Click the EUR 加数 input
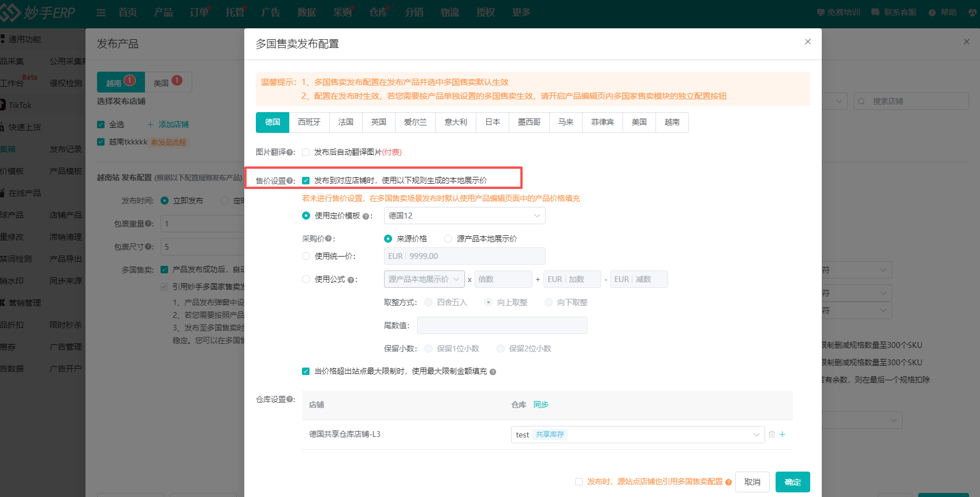The height and width of the screenshot is (497, 980). 572,279
